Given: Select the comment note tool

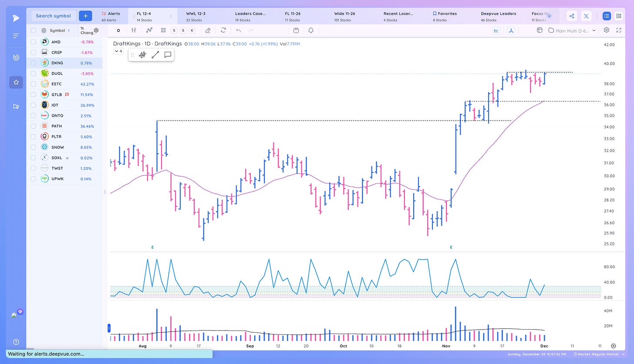Looking at the screenshot, I should (x=168, y=55).
